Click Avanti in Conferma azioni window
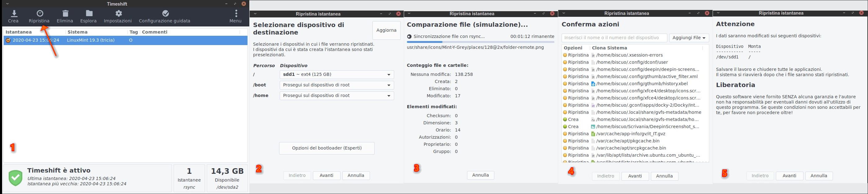 [x=635, y=176]
